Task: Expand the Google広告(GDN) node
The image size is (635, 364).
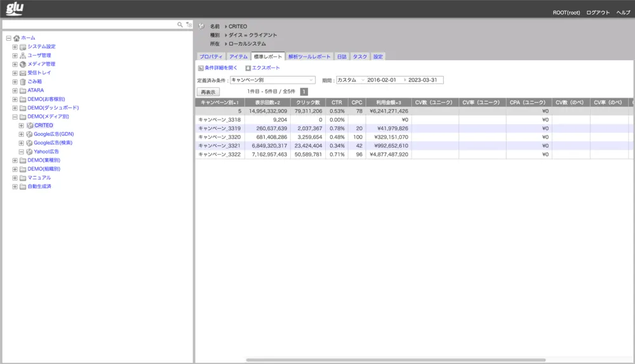Action: [21, 134]
